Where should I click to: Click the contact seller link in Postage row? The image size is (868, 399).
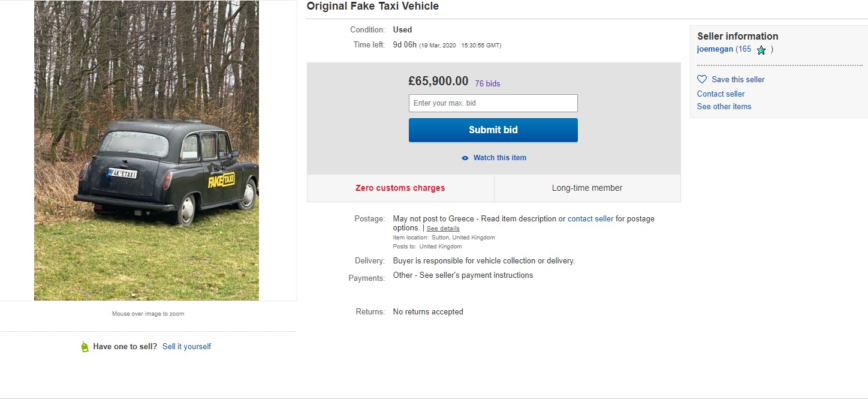coord(590,219)
